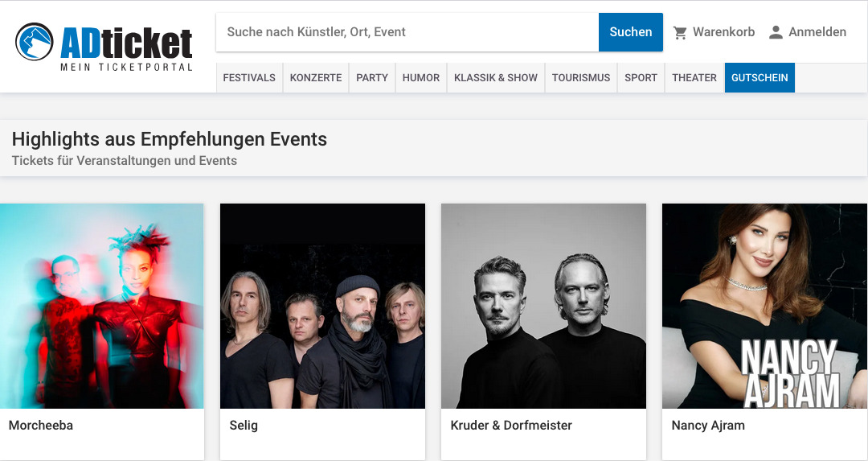Image resolution: width=868 pixels, height=461 pixels.
Task: Go to the Konzerte category
Action: click(316, 78)
